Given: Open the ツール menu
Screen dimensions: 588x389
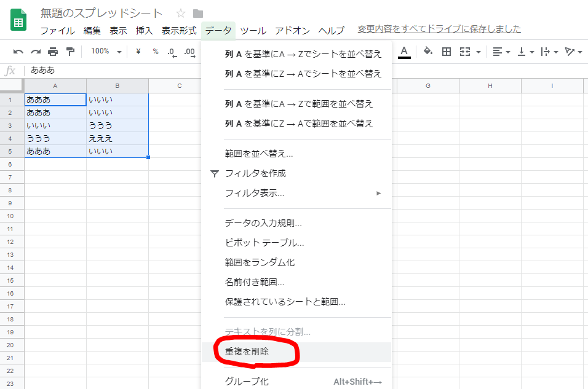Looking at the screenshot, I should [253, 31].
